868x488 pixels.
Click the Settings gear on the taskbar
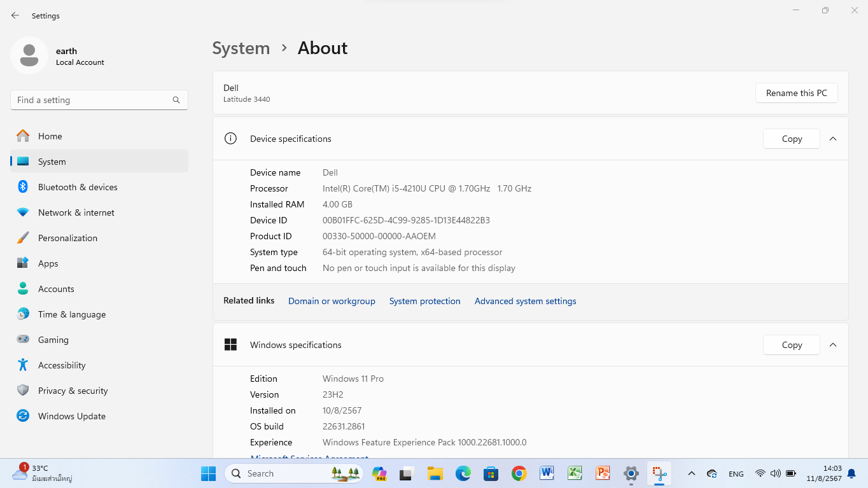click(x=631, y=473)
